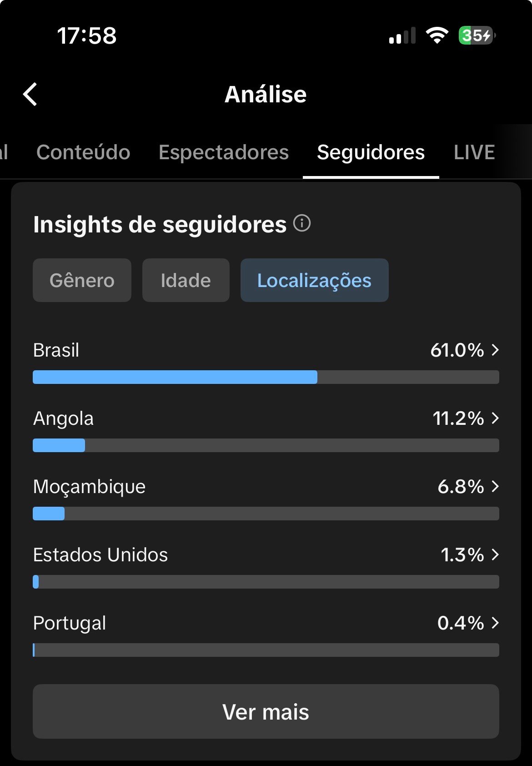Expand Brasil details via its chevron
The width and height of the screenshot is (532, 766).
496,350
